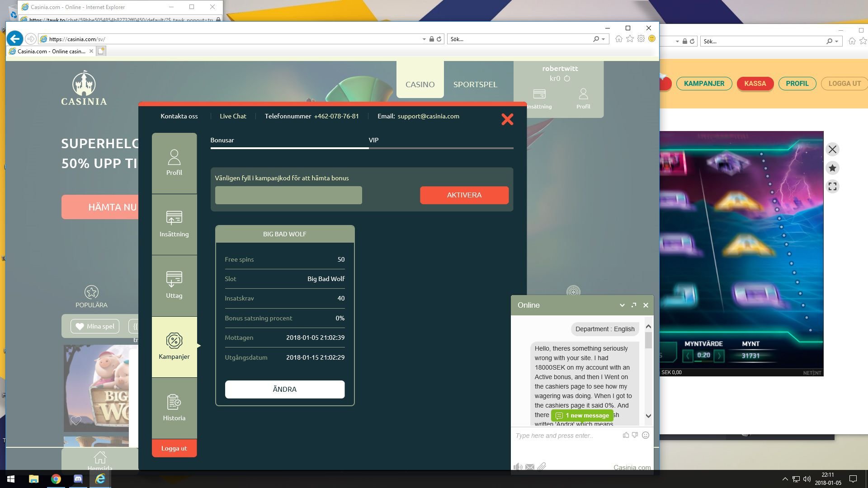Click PROFIL button in background window

coord(797,84)
